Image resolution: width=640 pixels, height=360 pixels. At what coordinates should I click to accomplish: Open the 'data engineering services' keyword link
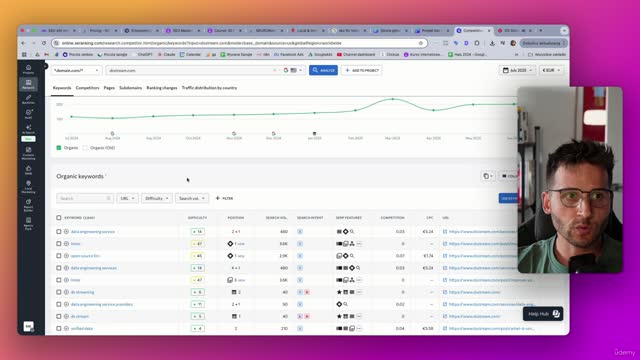[x=94, y=268]
